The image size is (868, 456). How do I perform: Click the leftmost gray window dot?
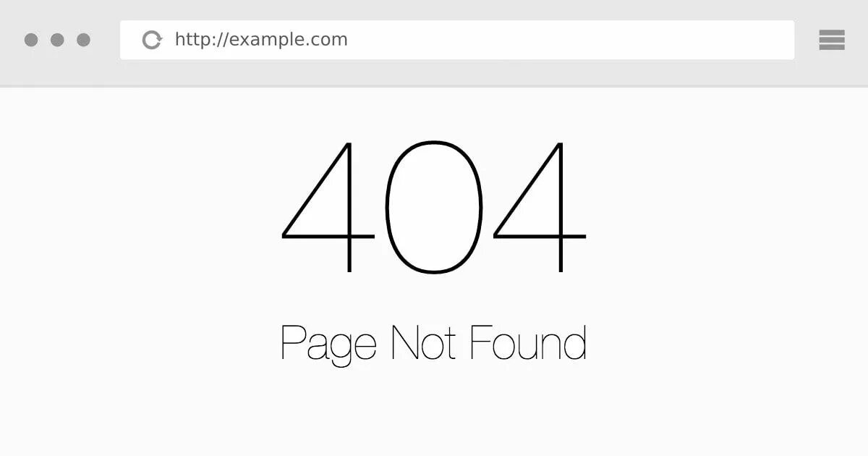[x=31, y=40]
